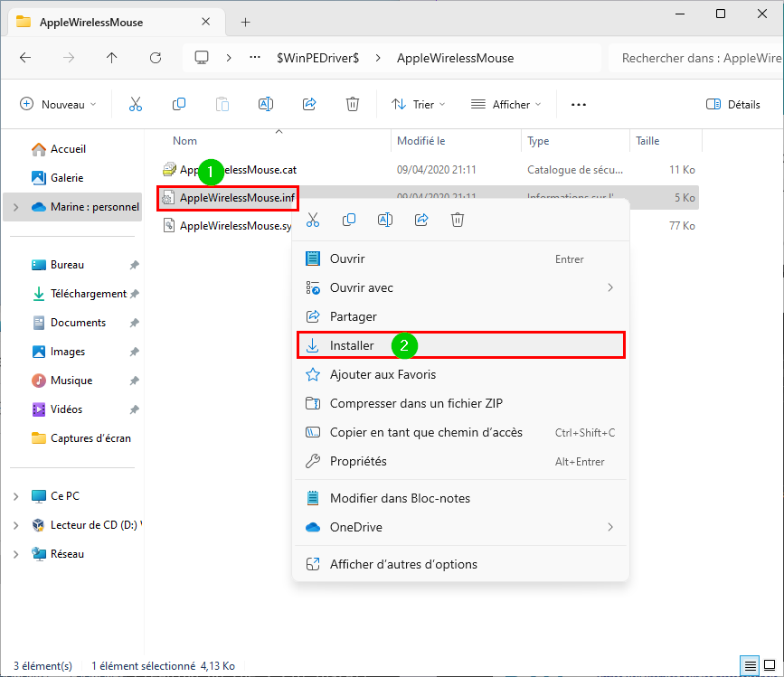The width and height of the screenshot is (784, 677).
Task: Click the Delete trash icon in the toolbar
Action: click(353, 105)
